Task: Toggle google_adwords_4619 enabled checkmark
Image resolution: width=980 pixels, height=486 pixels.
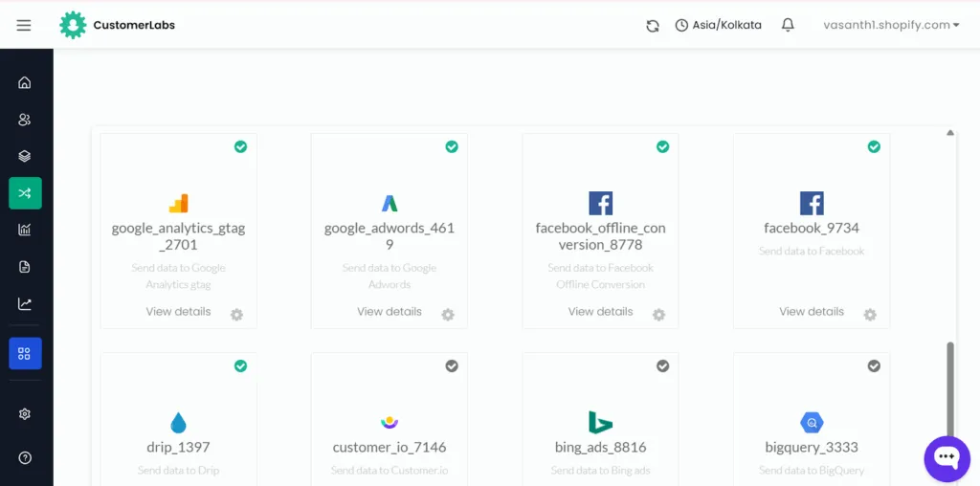Action: click(452, 146)
